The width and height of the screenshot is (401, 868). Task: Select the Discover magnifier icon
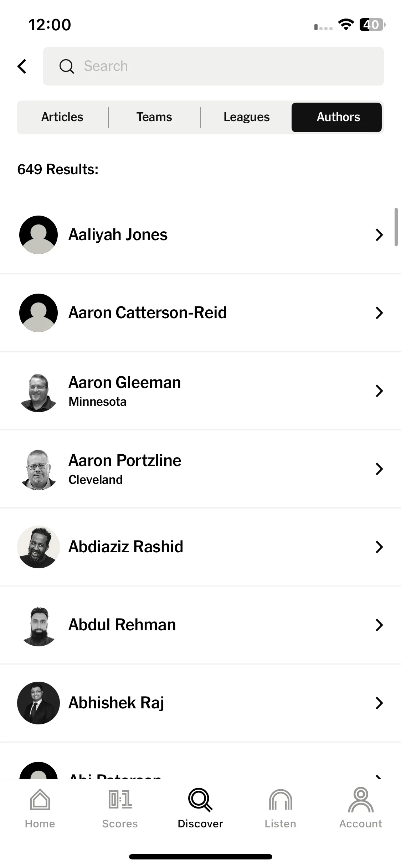[x=200, y=800]
